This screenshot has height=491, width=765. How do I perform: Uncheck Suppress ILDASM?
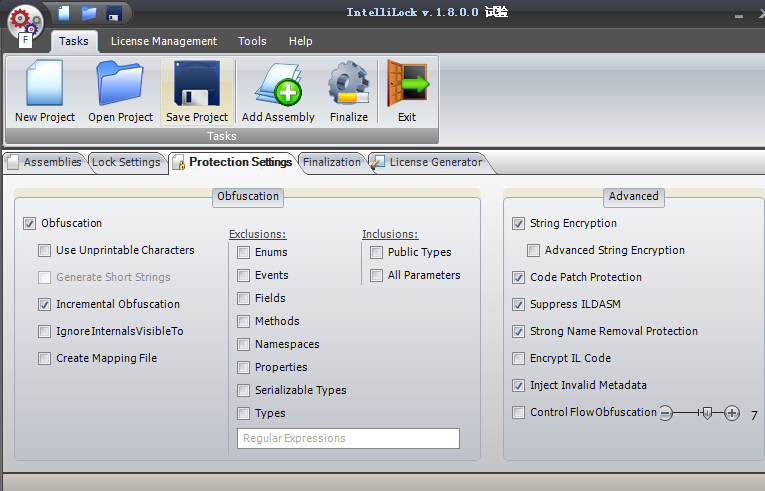tap(519, 305)
